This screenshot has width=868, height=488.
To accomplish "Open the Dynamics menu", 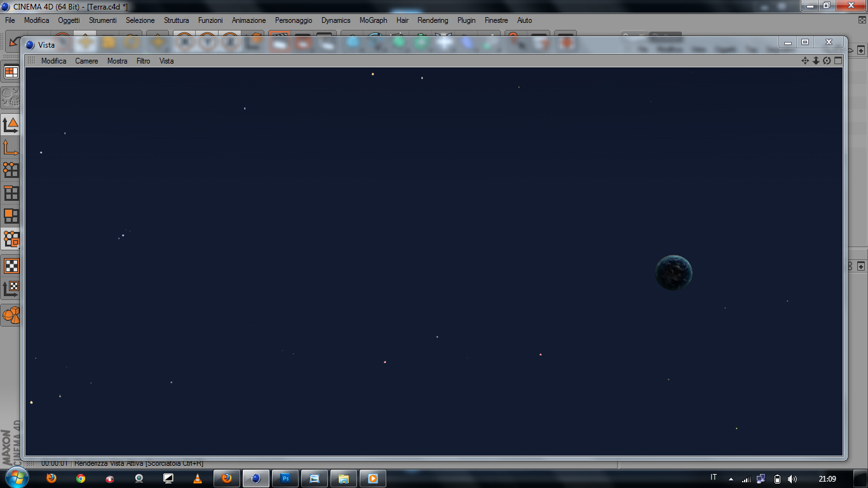I will pos(336,20).
